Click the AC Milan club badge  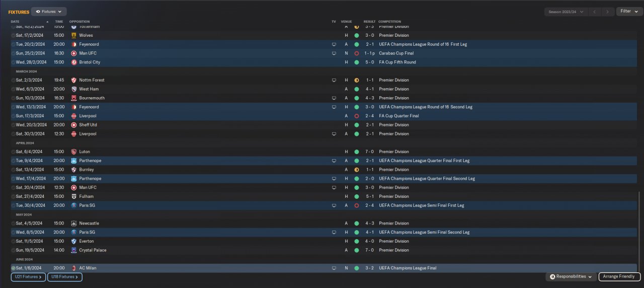[74, 268]
